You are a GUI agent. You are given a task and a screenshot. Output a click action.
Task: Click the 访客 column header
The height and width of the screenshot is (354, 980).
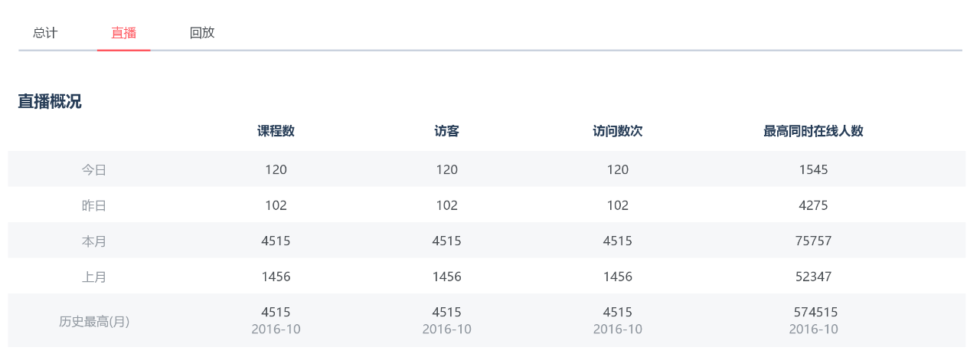(x=446, y=131)
